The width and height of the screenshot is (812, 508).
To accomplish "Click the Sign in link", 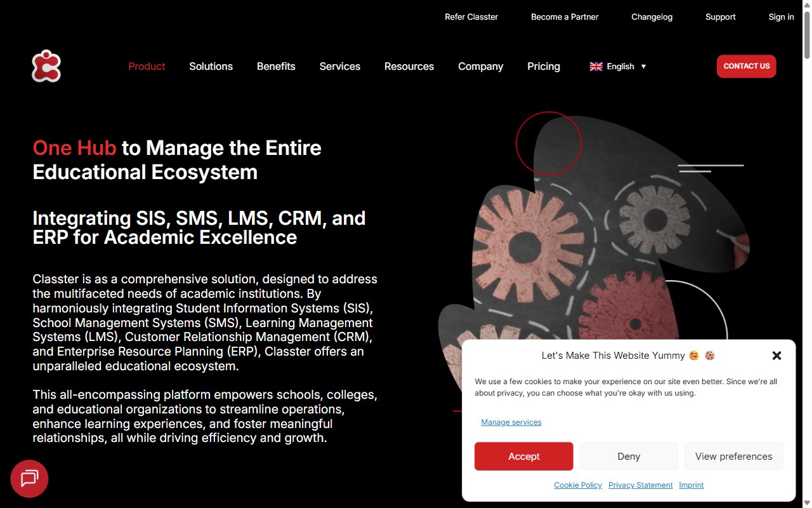I will [x=781, y=17].
